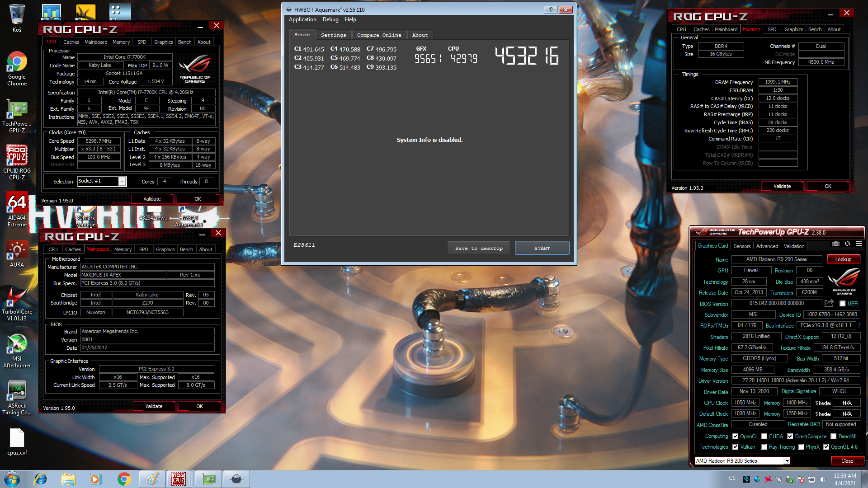868x488 pixels.
Task: Open the AURA desktop shortcut
Action: [x=17, y=254]
